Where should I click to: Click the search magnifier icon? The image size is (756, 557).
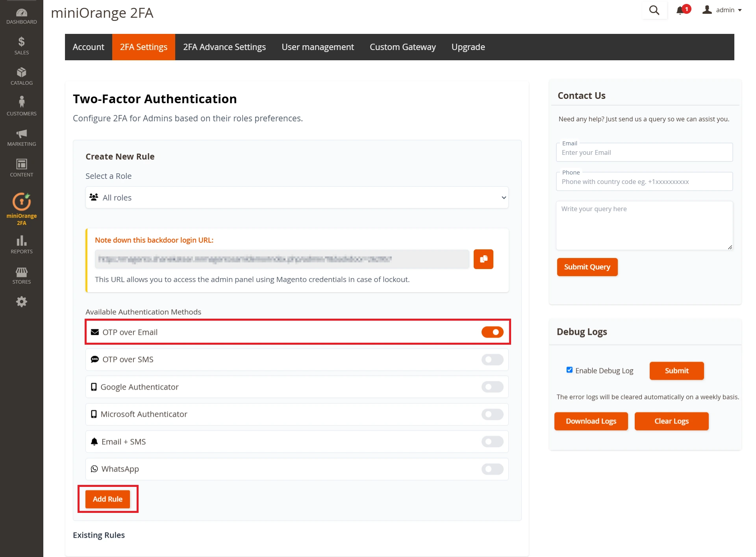pos(654,10)
